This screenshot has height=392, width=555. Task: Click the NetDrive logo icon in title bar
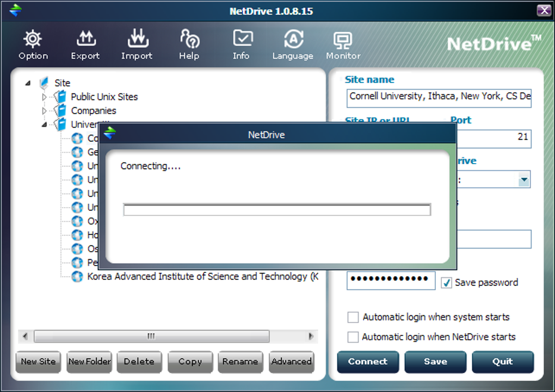[x=15, y=10]
